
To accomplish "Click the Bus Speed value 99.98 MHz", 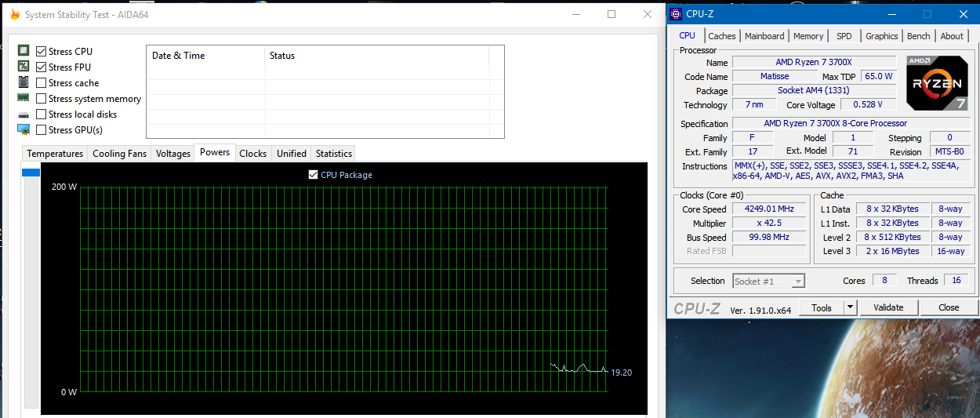I will point(769,237).
